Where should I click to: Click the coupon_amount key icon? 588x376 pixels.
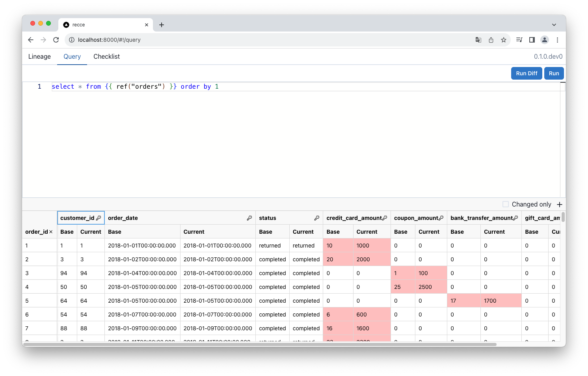(441, 218)
